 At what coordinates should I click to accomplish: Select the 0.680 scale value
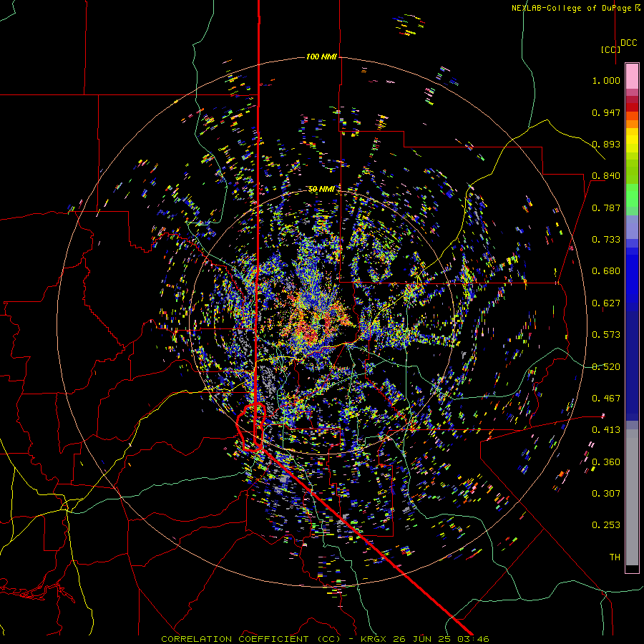(x=606, y=271)
